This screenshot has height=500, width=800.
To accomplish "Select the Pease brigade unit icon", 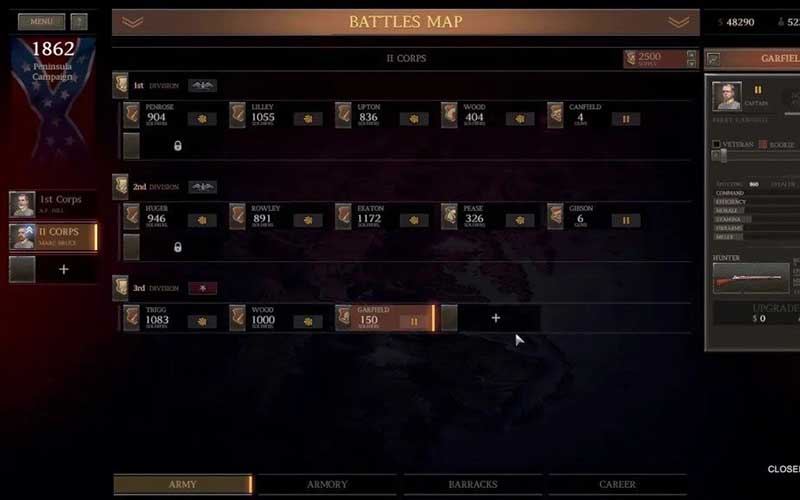I will click(449, 217).
